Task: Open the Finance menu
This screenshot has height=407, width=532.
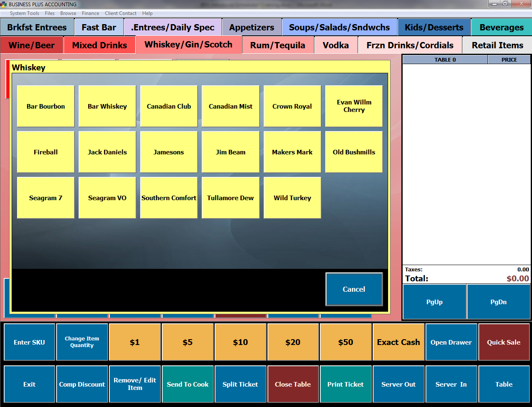Action: (x=90, y=13)
